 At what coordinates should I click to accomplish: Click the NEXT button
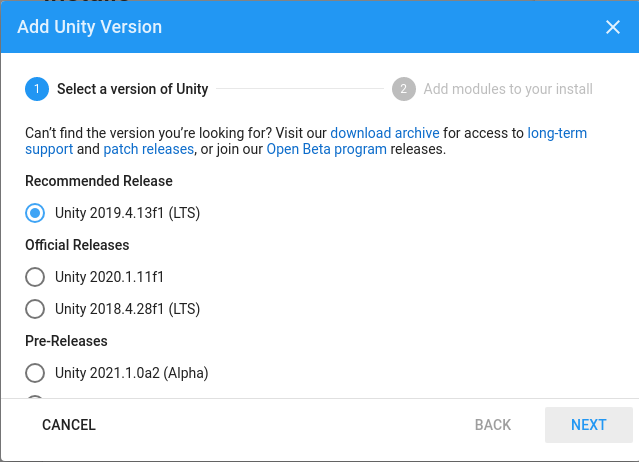pyautogui.click(x=588, y=425)
